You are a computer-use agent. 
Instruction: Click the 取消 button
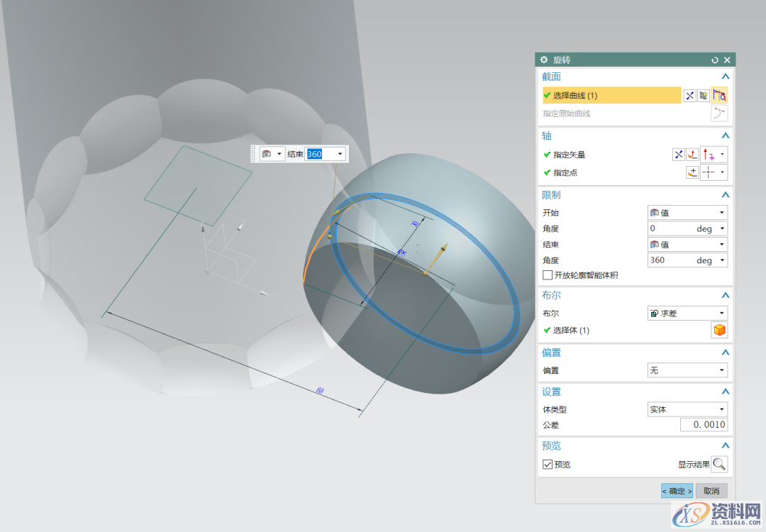coord(711,491)
